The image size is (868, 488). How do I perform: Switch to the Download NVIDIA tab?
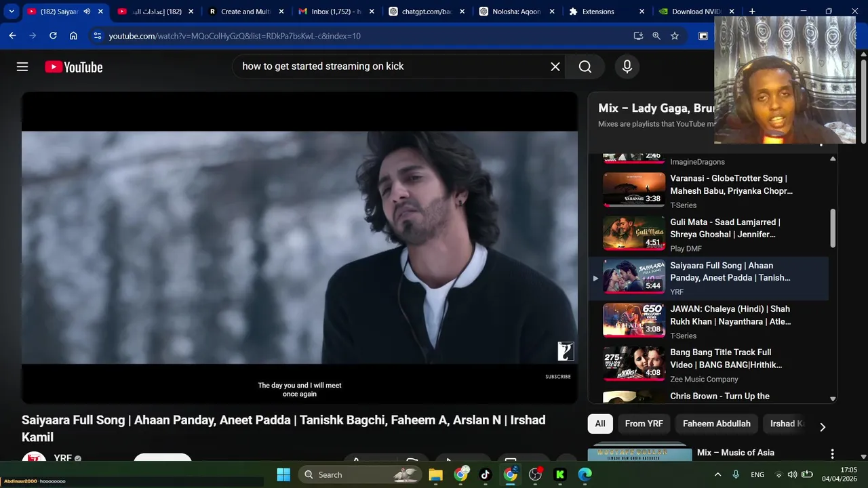point(695,12)
